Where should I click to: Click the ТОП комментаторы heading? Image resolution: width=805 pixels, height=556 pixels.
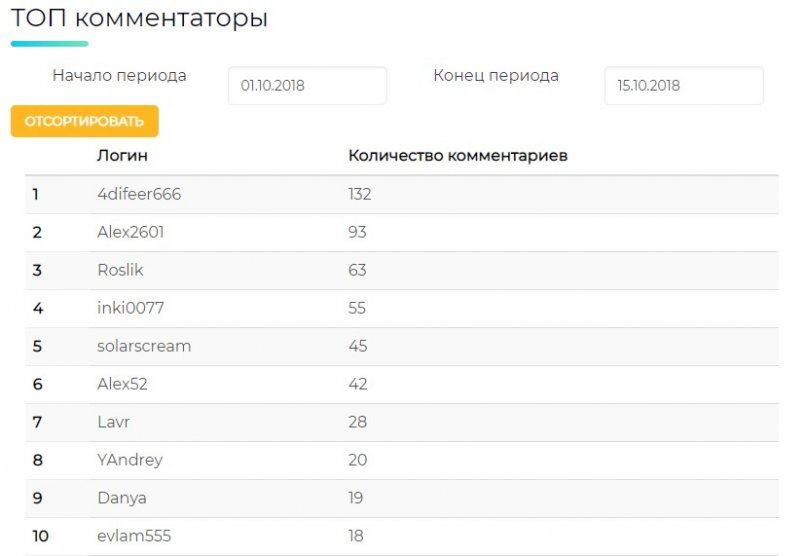tap(139, 18)
